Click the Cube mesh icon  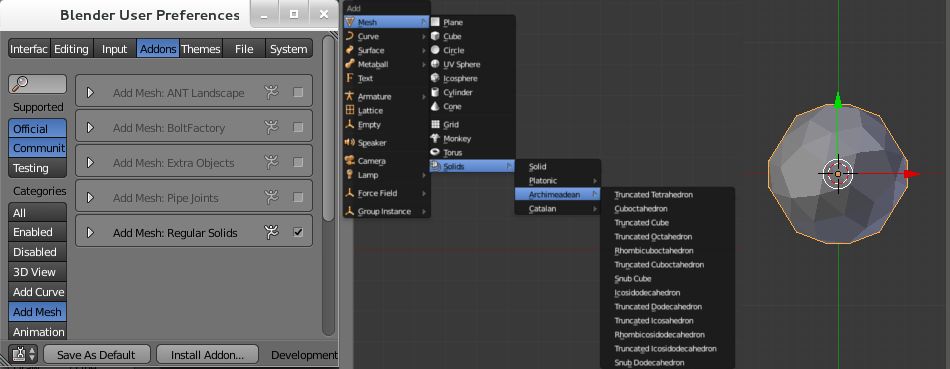(x=435, y=36)
